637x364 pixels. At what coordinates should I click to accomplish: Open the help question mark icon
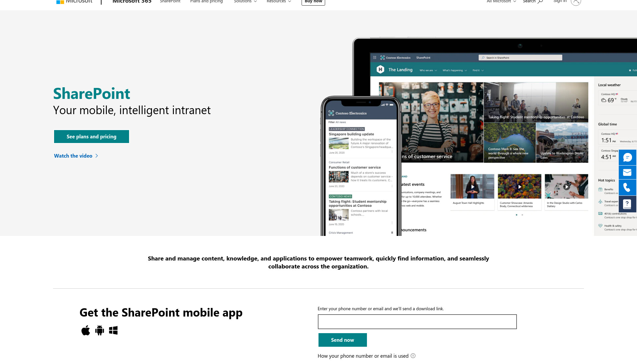(x=627, y=204)
